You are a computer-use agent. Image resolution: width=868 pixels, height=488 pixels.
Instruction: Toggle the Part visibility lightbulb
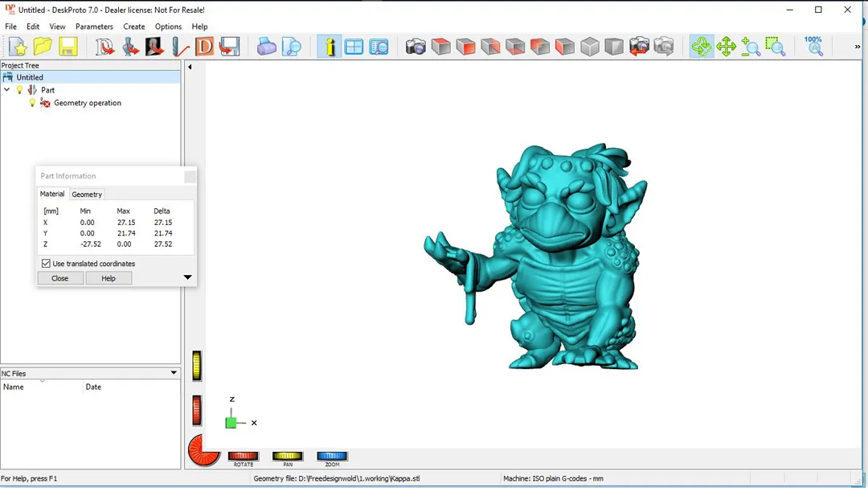point(19,90)
